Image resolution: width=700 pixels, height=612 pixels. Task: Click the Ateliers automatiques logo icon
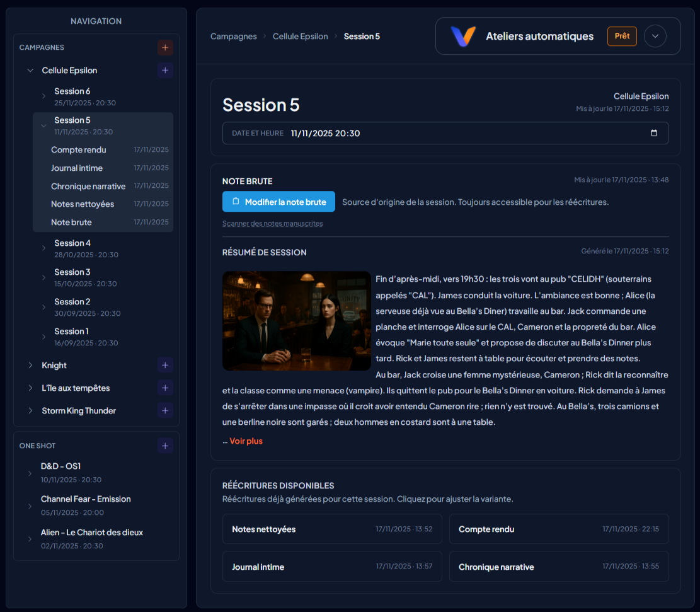coord(463,37)
